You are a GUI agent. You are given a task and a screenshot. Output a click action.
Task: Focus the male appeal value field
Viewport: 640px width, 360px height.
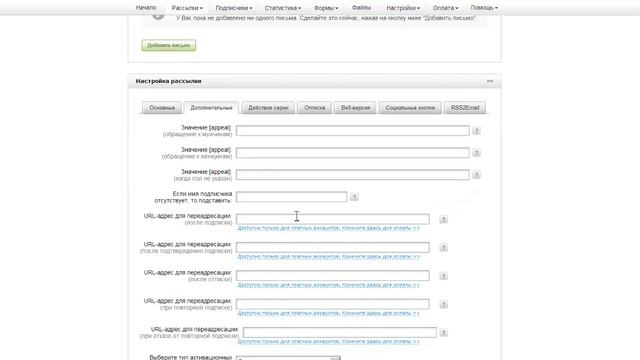point(353,131)
